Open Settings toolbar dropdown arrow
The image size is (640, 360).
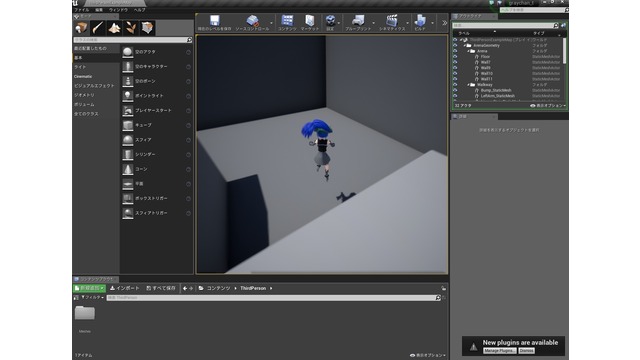coord(339,23)
